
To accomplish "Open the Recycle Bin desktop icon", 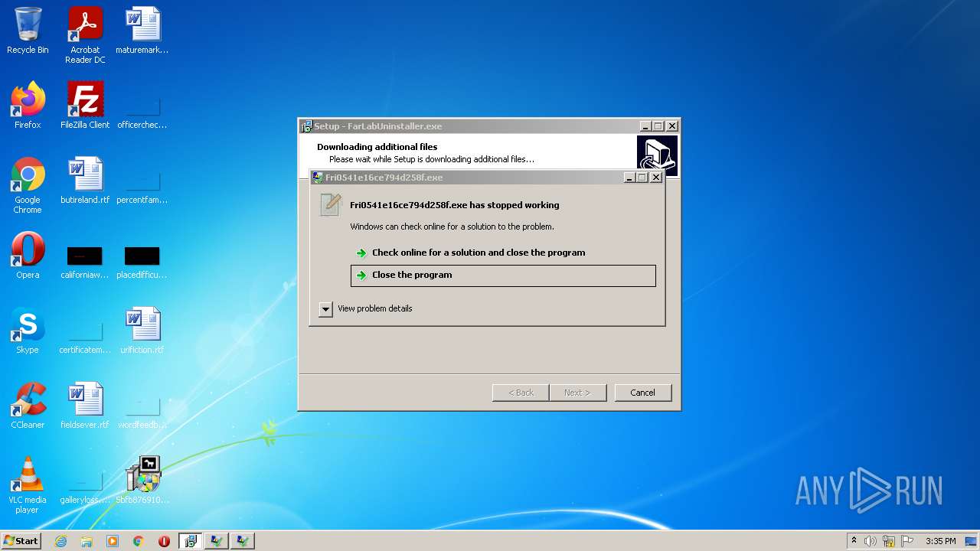I will coord(28,31).
